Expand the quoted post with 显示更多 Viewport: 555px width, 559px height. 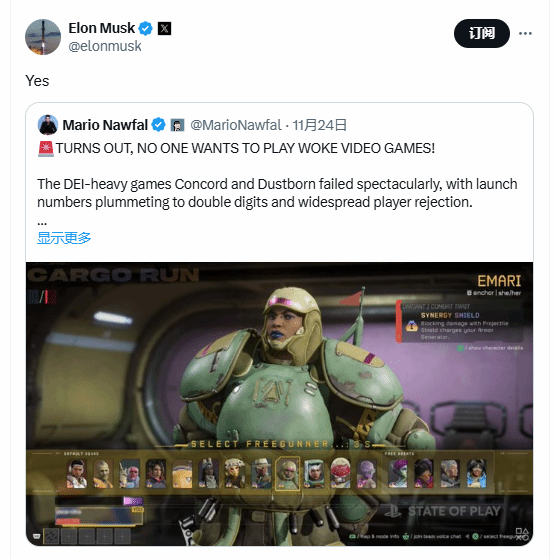tap(64, 238)
